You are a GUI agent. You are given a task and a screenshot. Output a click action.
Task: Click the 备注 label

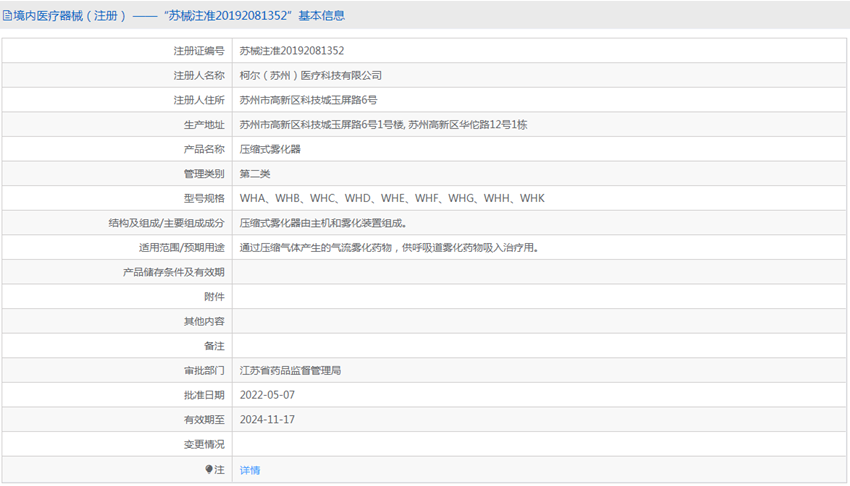(x=214, y=346)
